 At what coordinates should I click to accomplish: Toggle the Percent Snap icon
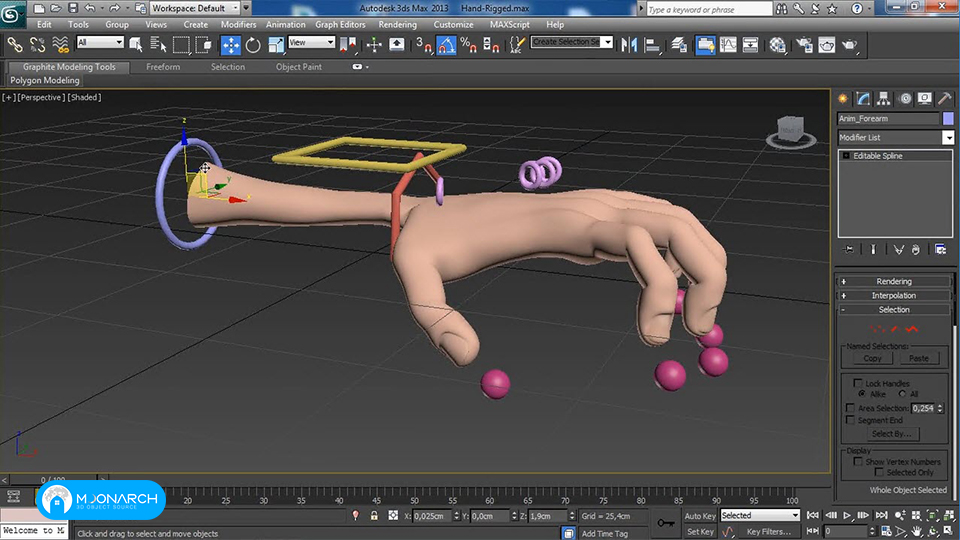(x=469, y=45)
